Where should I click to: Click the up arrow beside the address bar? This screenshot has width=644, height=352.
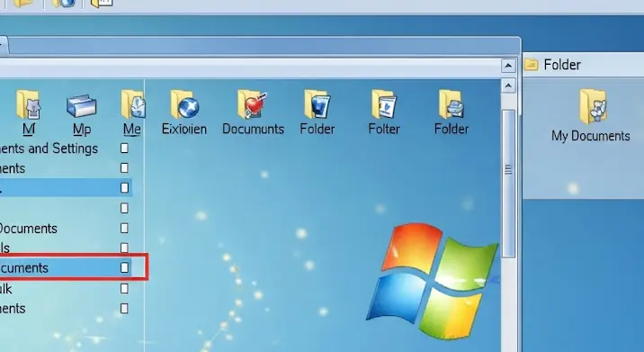point(508,66)
